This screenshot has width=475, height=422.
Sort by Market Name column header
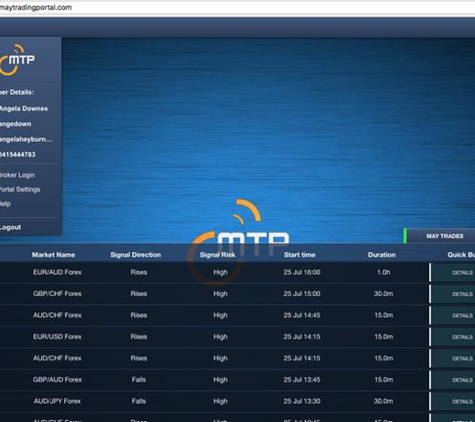click(53, 255)
